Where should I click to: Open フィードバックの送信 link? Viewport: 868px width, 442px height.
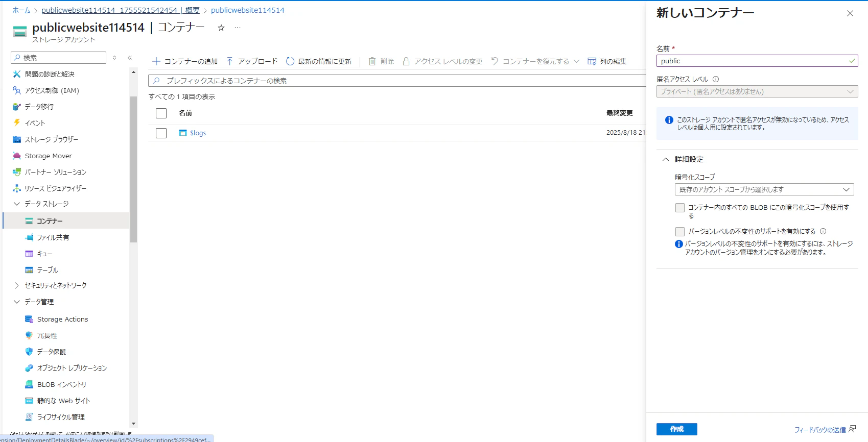[x=820, y=430]
